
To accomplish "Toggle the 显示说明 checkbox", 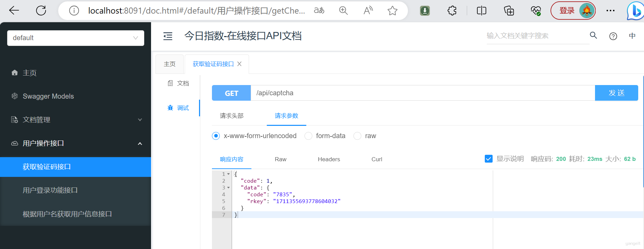I will (489, 159).
